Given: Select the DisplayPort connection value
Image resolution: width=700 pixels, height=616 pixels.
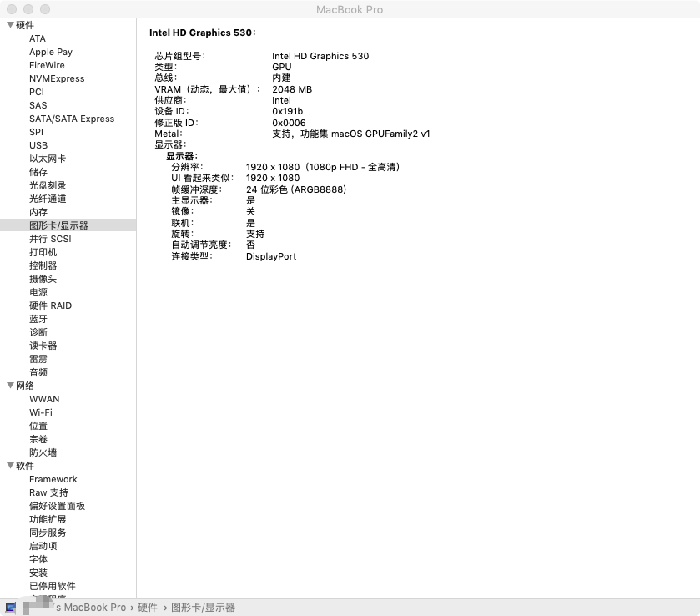Looking at the screenshot, I should point(271,256).
